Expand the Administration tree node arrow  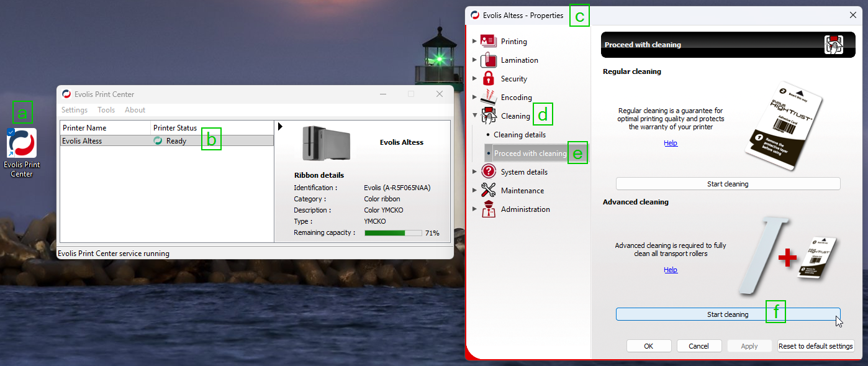[474, 209]
